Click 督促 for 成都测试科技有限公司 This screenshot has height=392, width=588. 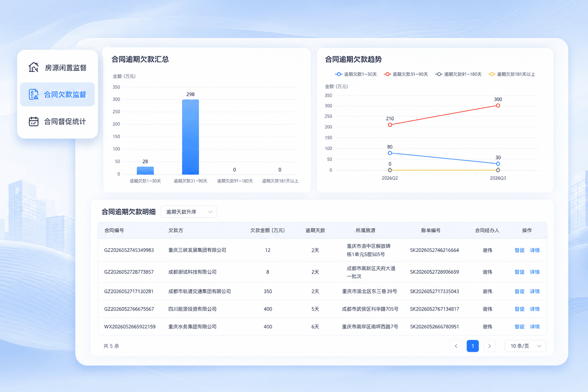coord(519,272)
